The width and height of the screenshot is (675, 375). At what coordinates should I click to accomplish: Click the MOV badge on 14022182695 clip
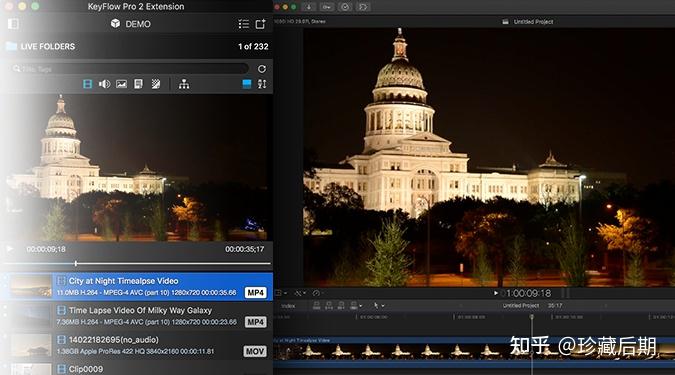(255, 351)
